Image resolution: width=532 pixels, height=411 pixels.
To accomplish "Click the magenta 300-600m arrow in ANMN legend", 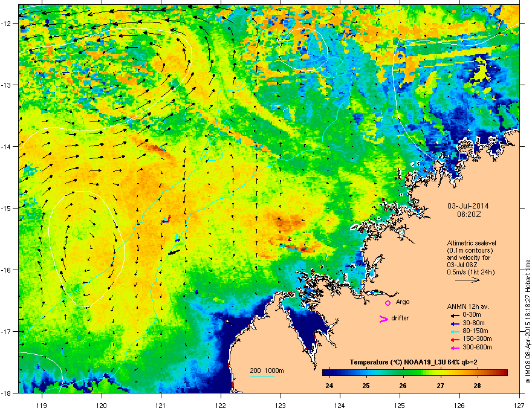I will pyautogui.click(x=455, y=348).
